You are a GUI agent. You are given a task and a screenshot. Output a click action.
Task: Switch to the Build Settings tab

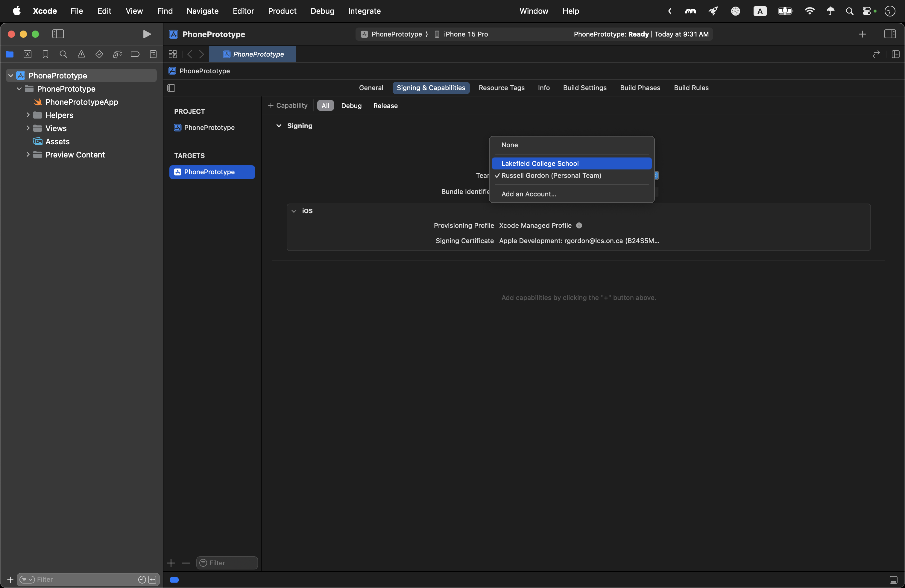584,88
